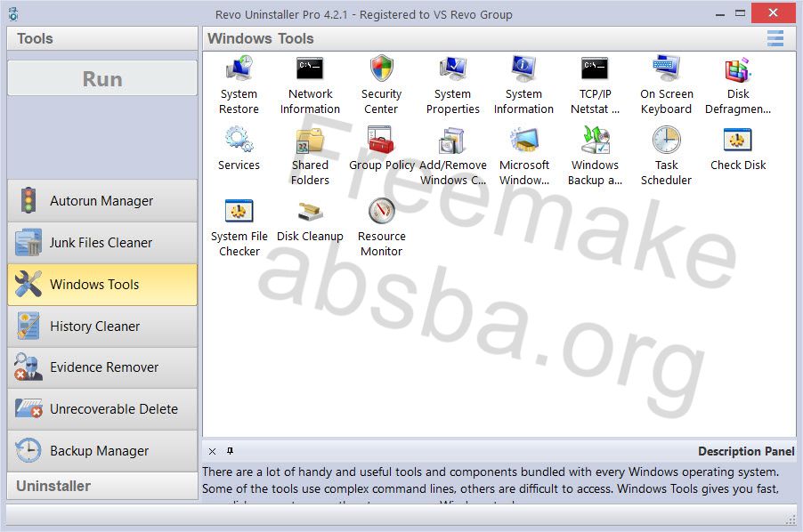
Task: Maximize the Revo Uninstaller window
Action: point(740,14)
